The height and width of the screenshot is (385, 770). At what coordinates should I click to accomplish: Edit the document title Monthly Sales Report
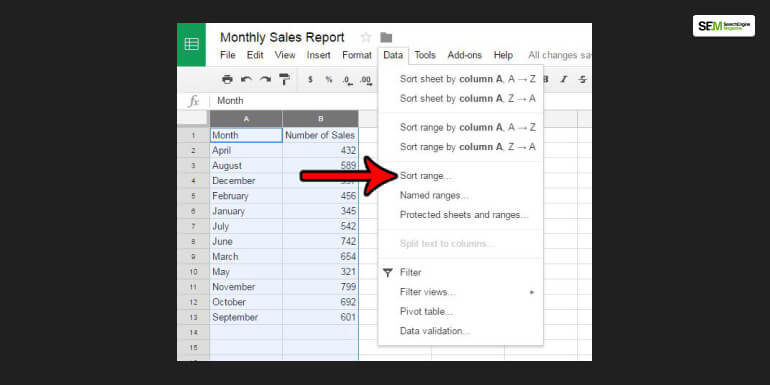282,37
